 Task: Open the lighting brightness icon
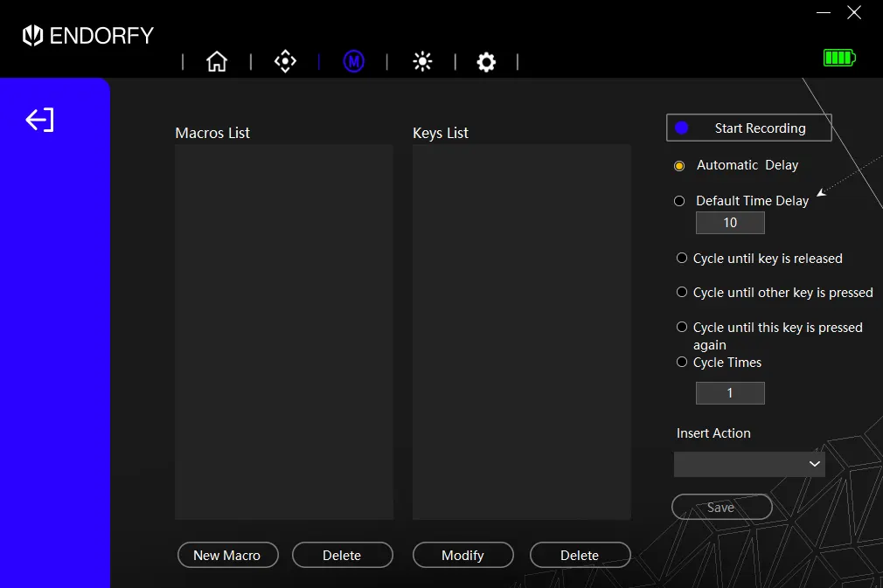(x=422, y=61)
